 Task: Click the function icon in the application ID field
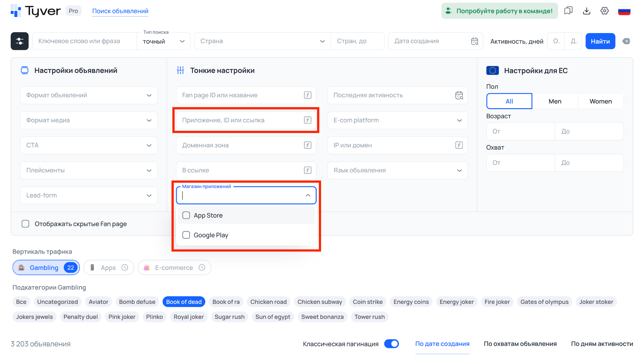point(308,120)
